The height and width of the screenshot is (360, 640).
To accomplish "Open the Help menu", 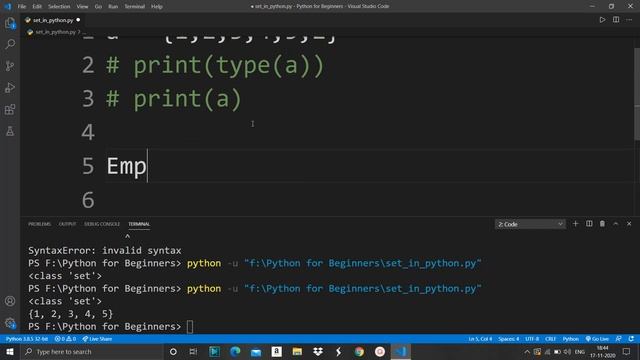I will 157,7.
